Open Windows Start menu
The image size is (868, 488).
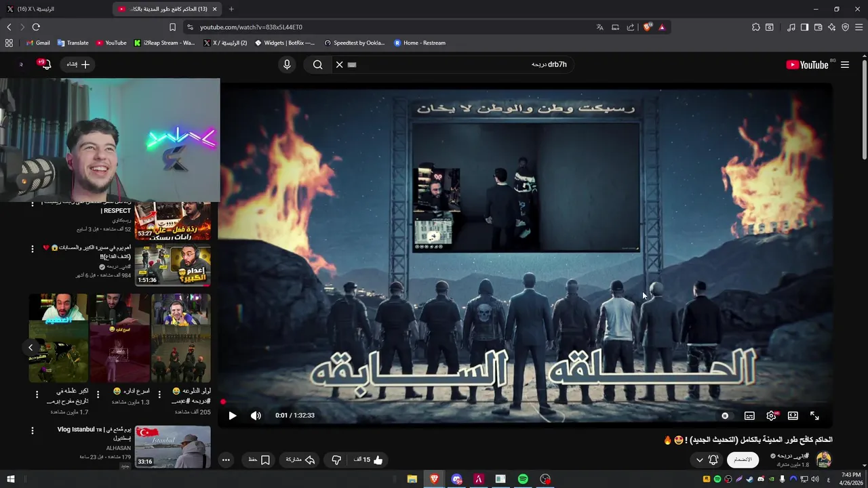pos(11,479)
